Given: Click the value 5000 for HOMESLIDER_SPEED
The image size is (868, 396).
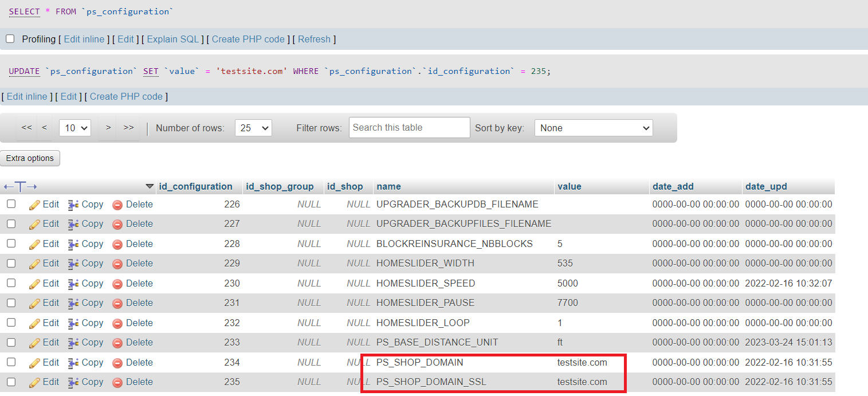Looking at the screenshot, I should click(568, 284).
